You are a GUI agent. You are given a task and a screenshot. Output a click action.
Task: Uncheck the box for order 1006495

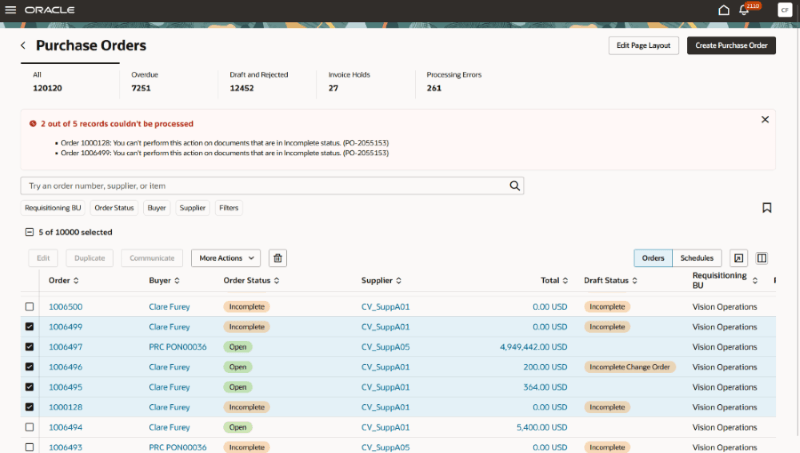(30, 387)
